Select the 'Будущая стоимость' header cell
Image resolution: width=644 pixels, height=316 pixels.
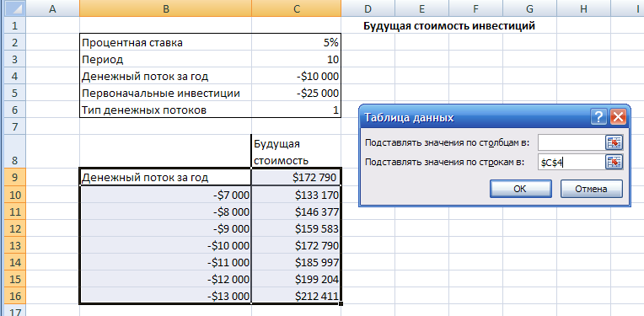[296, 151]
